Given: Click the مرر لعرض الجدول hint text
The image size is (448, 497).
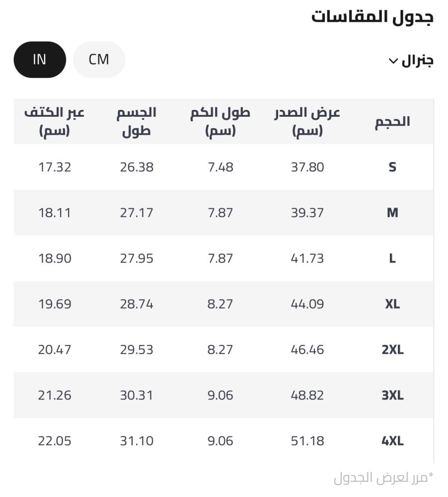Looking at the screenshot, I should (x=383, y=478).
